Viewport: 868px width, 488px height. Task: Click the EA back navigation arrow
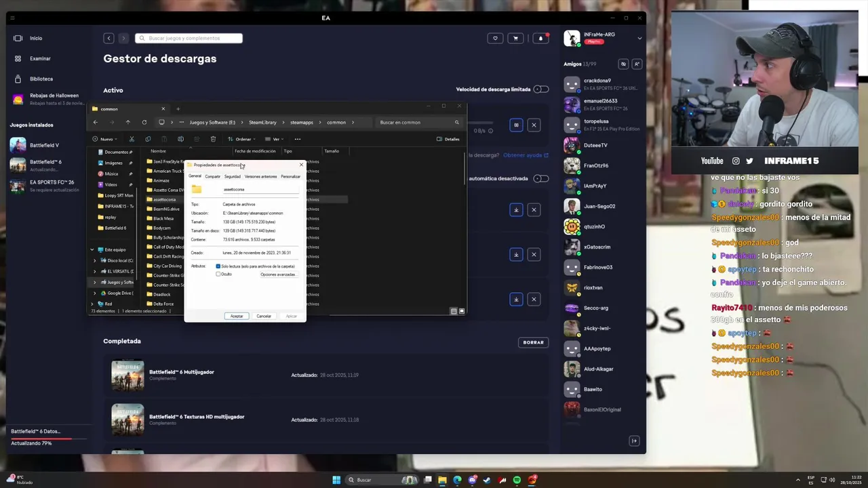pyautogui.click(x=108, y=38)
